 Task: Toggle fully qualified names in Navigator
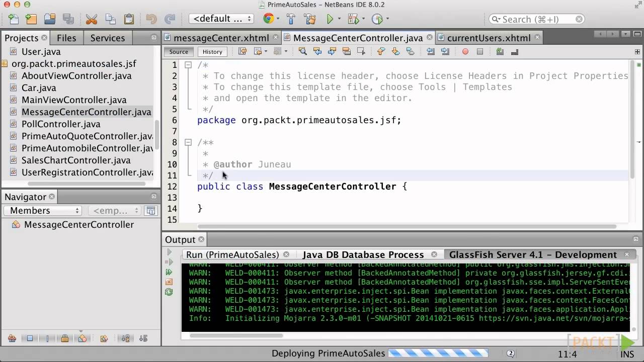(104, 338)
